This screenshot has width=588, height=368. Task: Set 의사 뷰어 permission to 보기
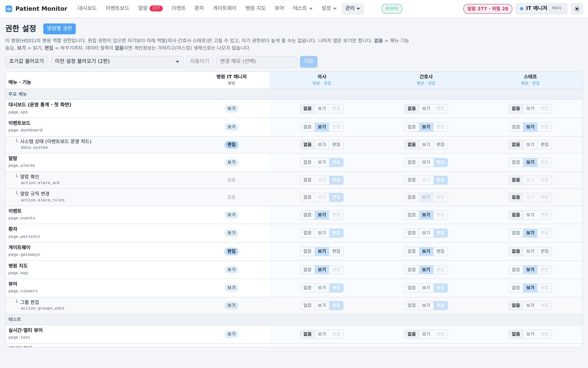pos(322,288)
